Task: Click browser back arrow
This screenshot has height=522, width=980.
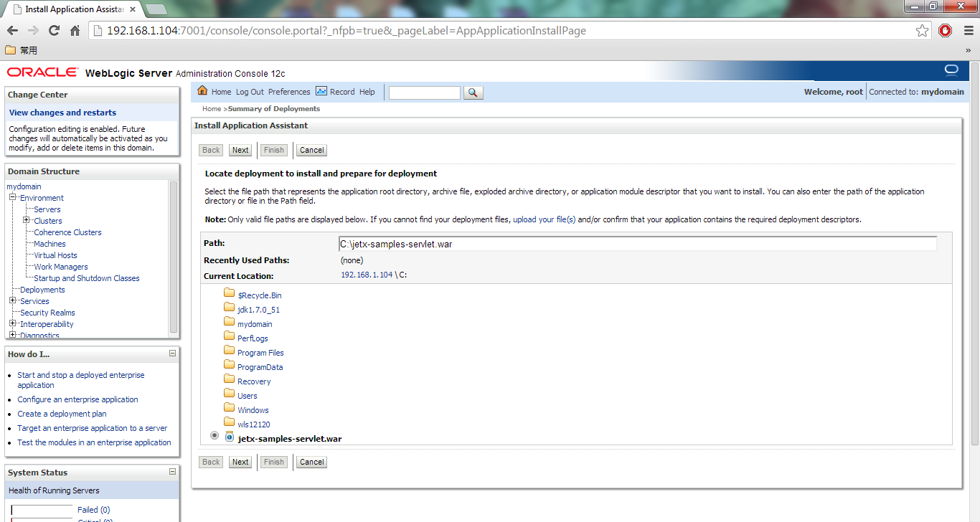Action: 12,31
